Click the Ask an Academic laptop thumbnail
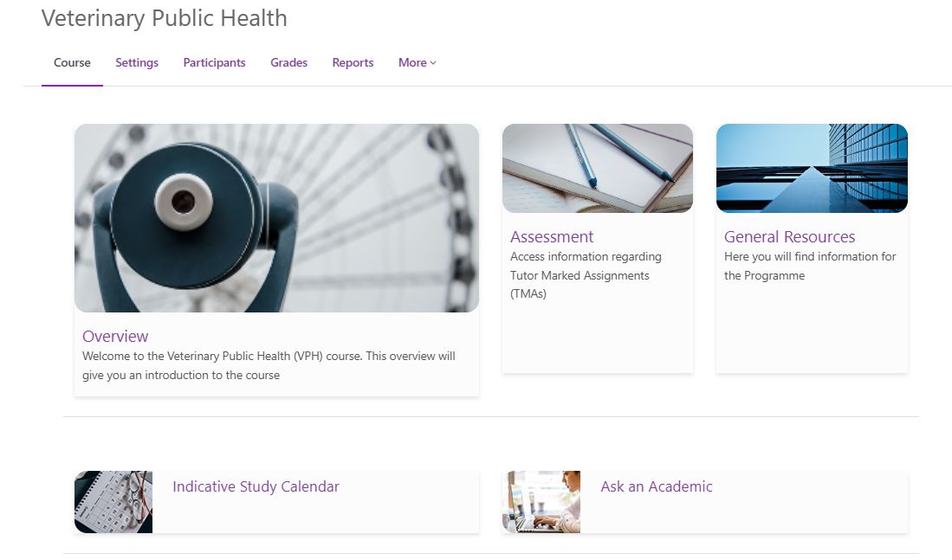This screenshot has width=952, height=560. (x=541, y=502)
